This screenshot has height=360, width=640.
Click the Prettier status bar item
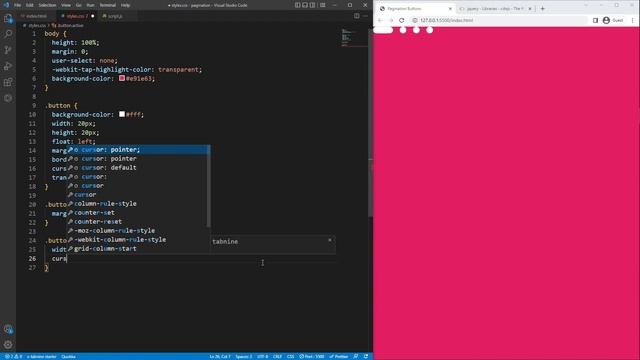coord(339,356)
